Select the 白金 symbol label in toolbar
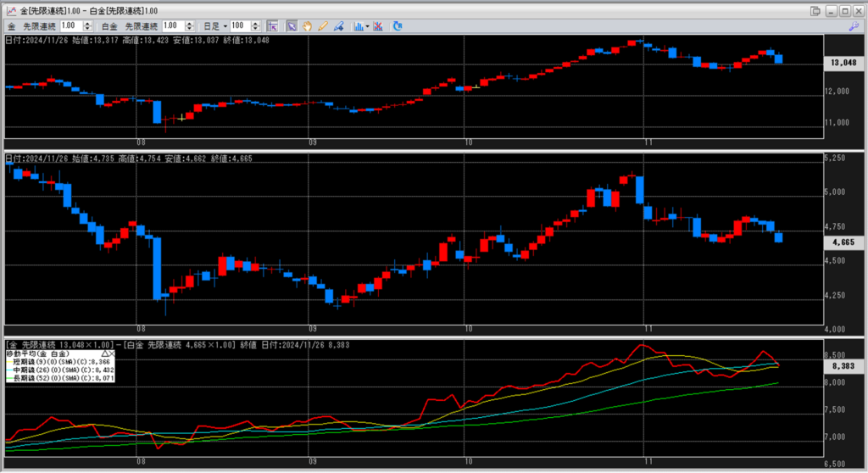868x473 pixels. pyautogui.click(x=110, y=26)
